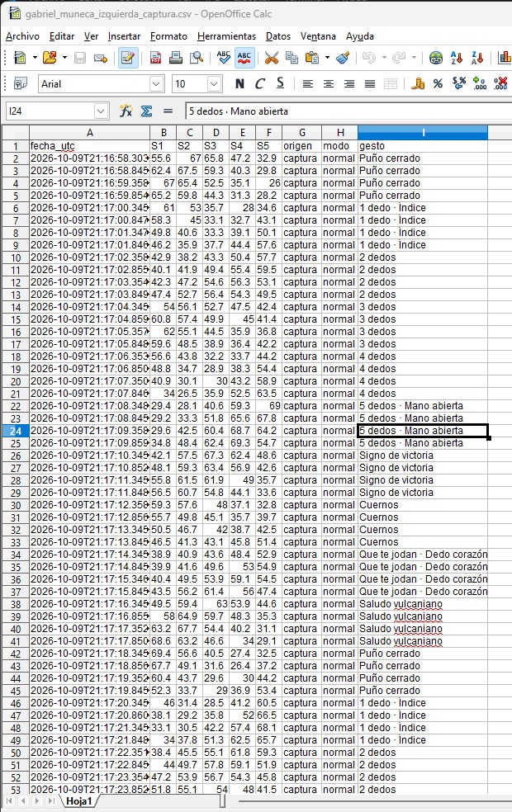The image size is (512, 812).
Task: Toggle Italic C formatting
Action: click(x=259, y=83)
